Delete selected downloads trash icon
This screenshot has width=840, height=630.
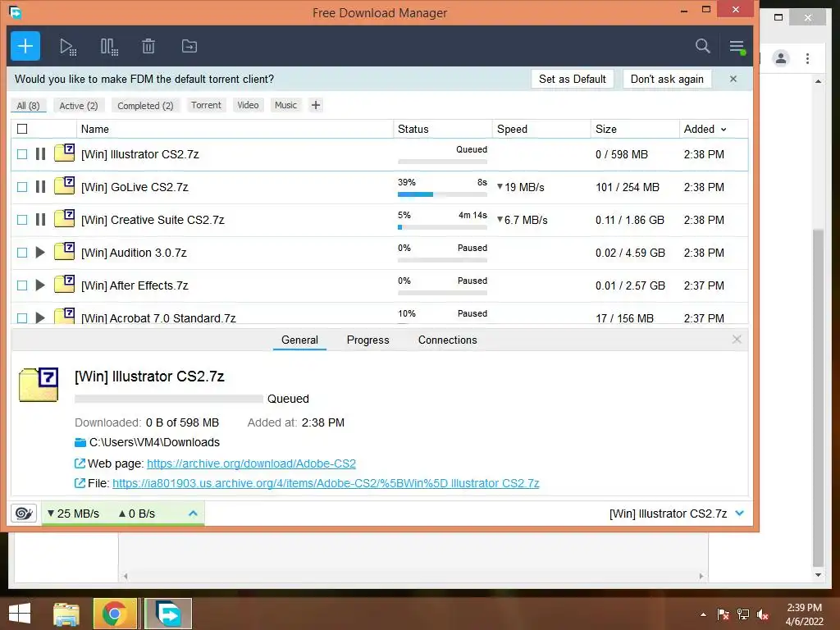pyautogui.click(x=148, y=47)
